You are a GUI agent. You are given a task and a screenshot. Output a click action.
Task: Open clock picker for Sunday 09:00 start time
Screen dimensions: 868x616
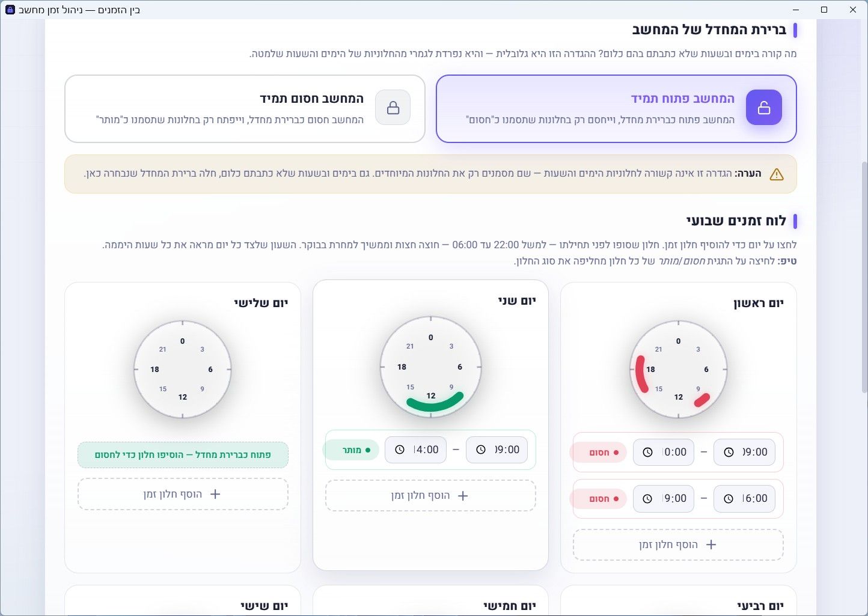pos(729,452)
